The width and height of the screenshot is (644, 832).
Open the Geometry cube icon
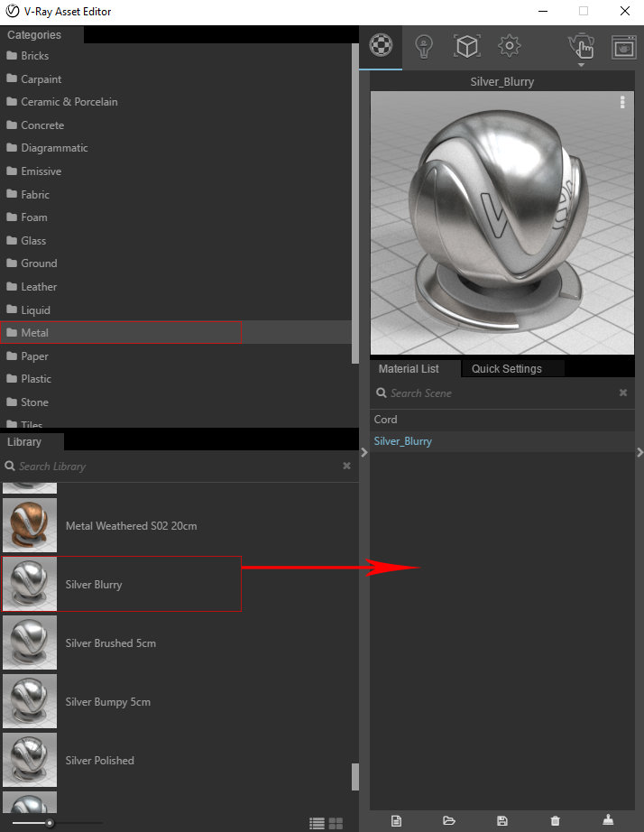(467, 46)
